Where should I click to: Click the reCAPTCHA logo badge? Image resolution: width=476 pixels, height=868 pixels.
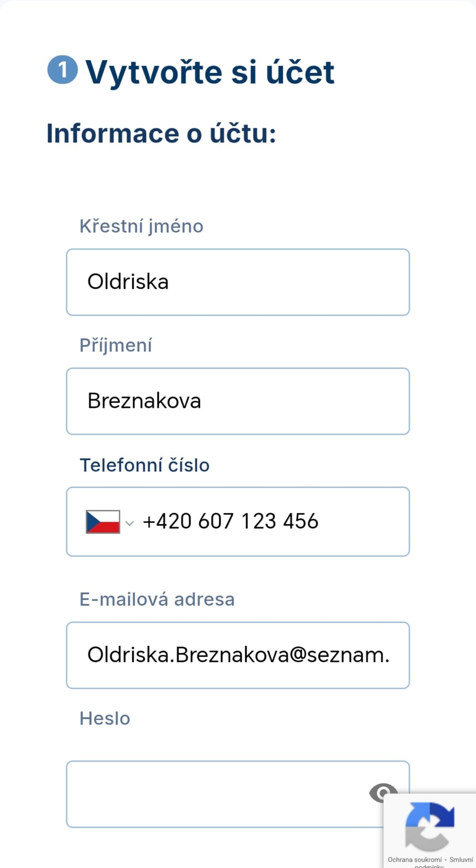tap(430, 827)
